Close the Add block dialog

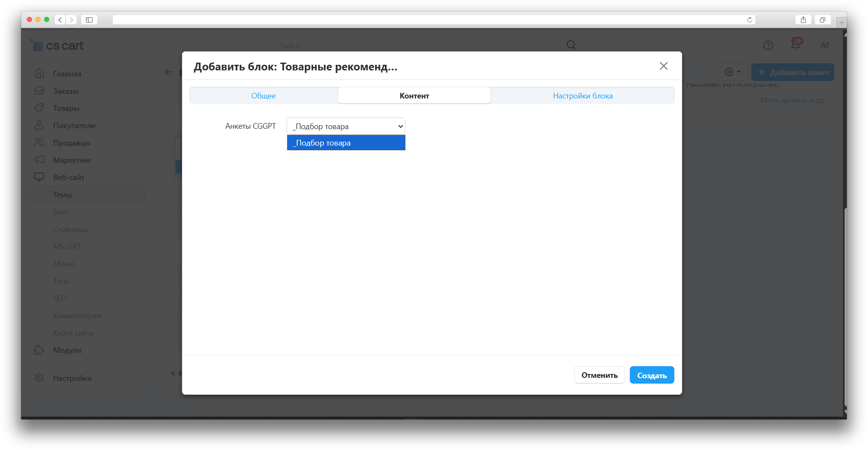tap(664, 66)
